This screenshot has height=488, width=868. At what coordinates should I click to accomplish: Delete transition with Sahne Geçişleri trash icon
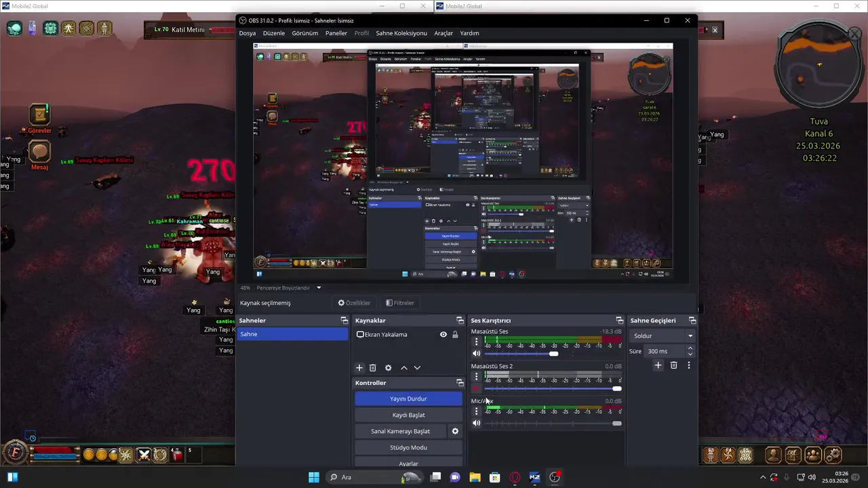[x=673, y=365]
